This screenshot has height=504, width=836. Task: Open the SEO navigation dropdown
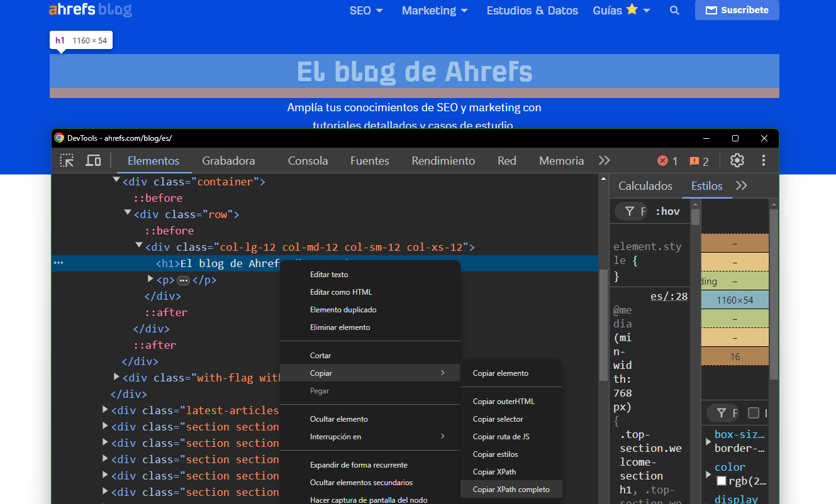[x=366, y=10]
